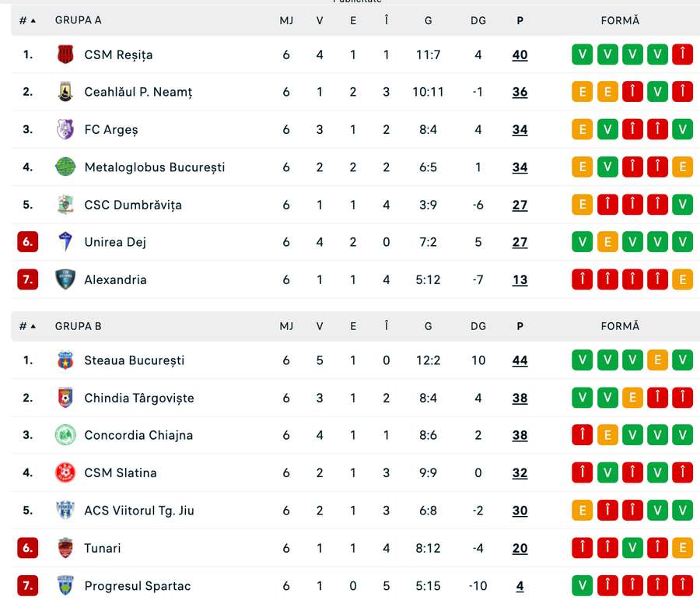Open the Concordia Chiajna green logo

pos(65,435)
